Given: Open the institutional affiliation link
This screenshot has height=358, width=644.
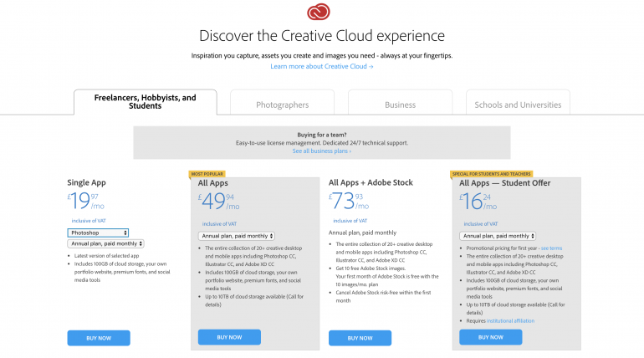Looking at the screenshot, I should pos(510,320).
